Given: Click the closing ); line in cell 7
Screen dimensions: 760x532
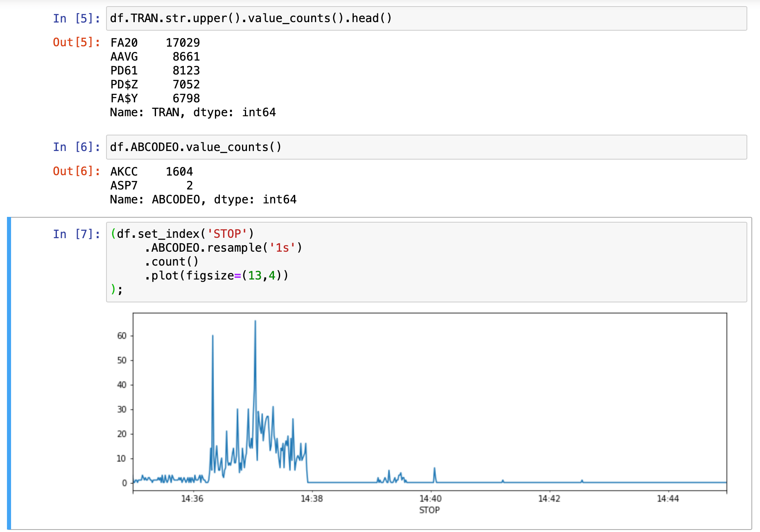Looking at the screenshot, I should 117,289.
